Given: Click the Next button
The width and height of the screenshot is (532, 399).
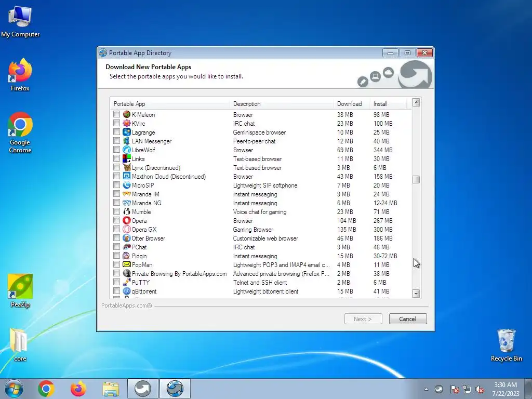Looking at the screenshot, I should pyautogui.click(x=363, y=319).
